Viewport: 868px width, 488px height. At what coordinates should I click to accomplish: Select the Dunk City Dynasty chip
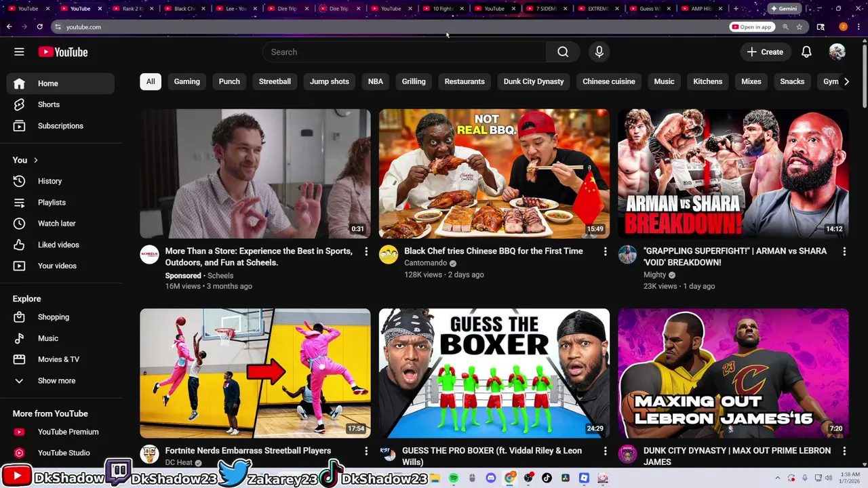(x=534, y=81)
